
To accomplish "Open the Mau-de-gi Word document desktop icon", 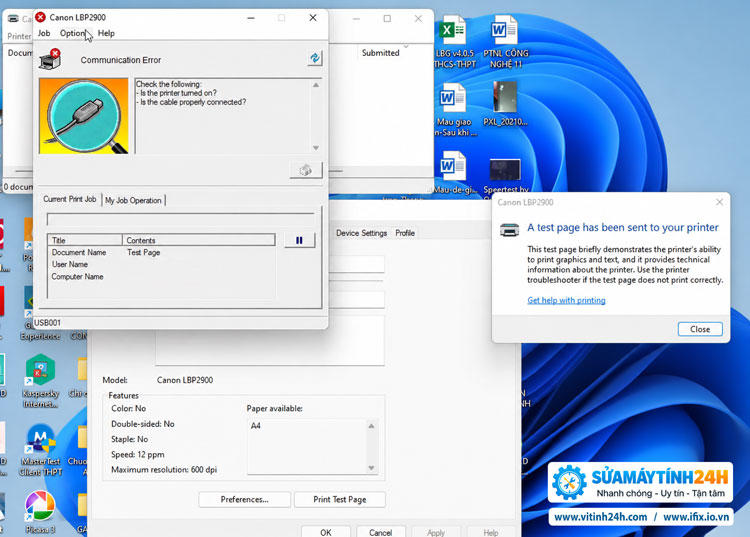I will click(454, 172).
